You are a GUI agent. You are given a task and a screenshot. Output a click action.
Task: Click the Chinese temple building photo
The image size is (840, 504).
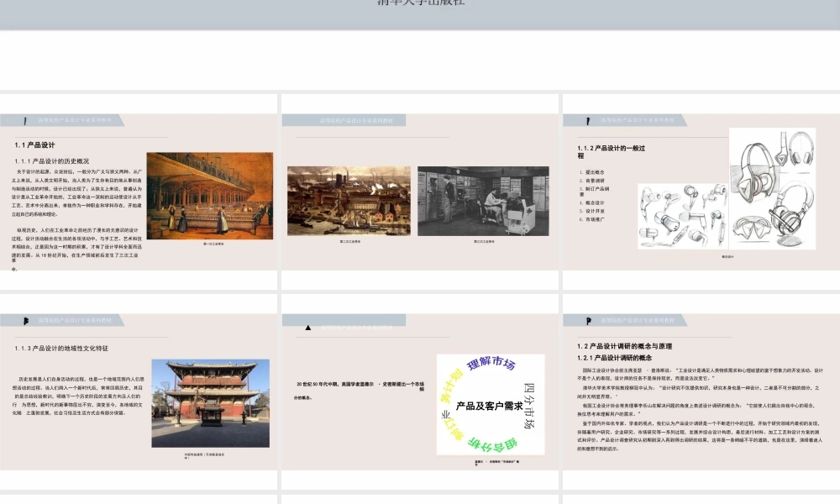(211, 403)
